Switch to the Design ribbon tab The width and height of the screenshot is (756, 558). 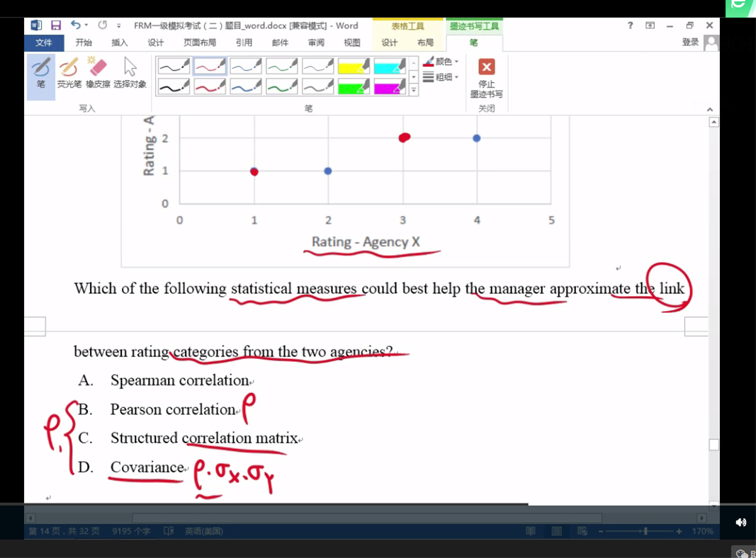coord(156,42)
